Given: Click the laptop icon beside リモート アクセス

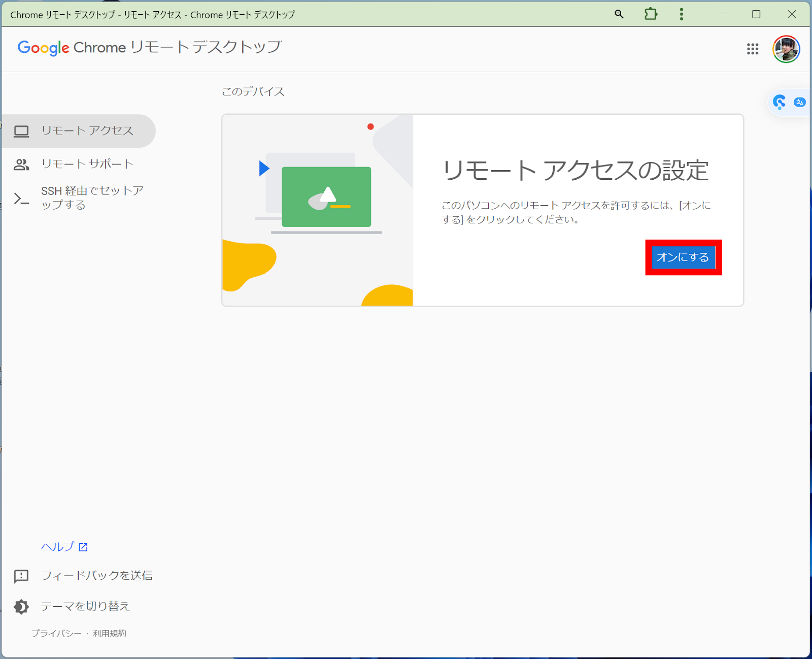Looking at the screenshot, I should (x=21, y=131).
